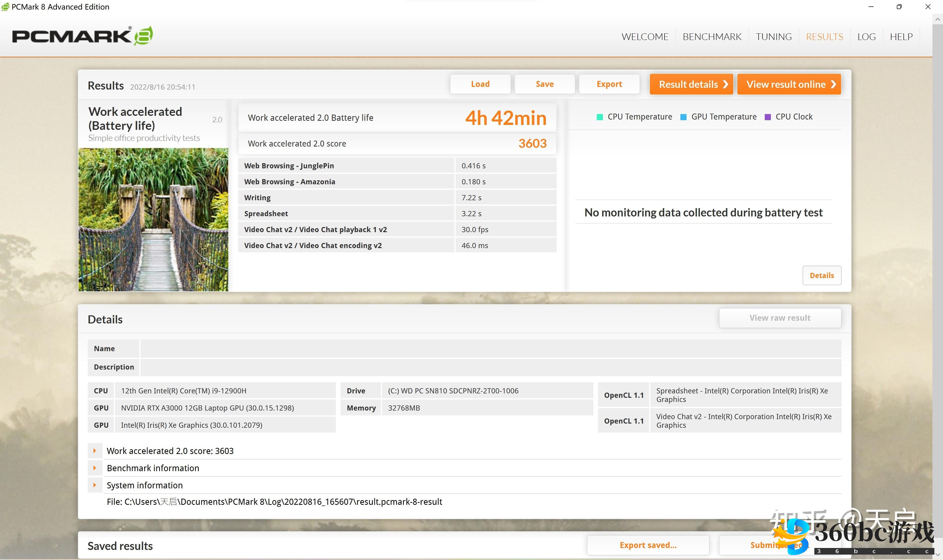Click the Export button
This screenshot has height=560, width=943.
[609, 84]
